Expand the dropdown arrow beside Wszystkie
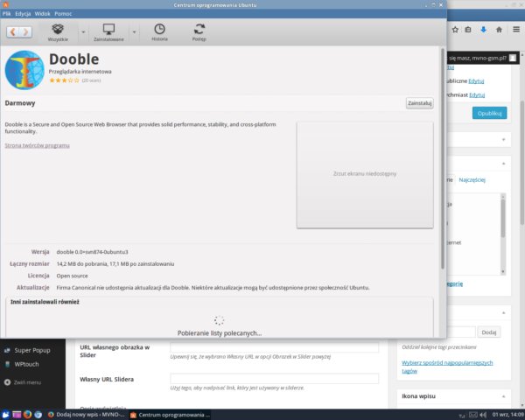The height and width of the screenshot is (420, 525). pyautogui.click(x=83, y=32)
